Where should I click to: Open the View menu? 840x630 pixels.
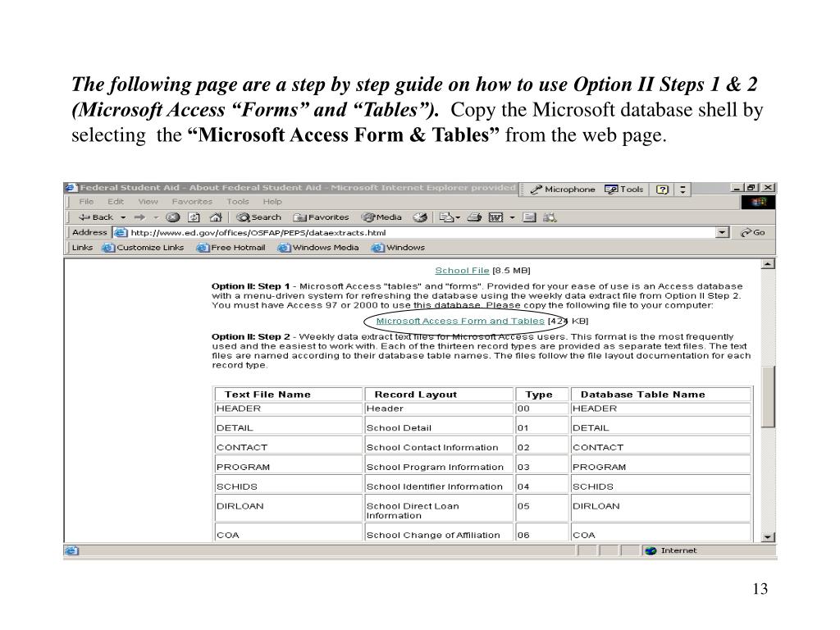148,202
